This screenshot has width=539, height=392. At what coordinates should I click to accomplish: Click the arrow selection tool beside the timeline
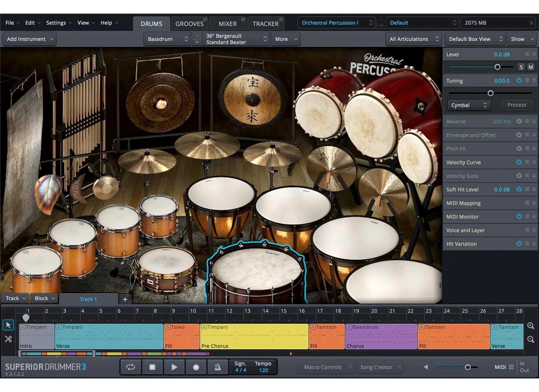8,325
